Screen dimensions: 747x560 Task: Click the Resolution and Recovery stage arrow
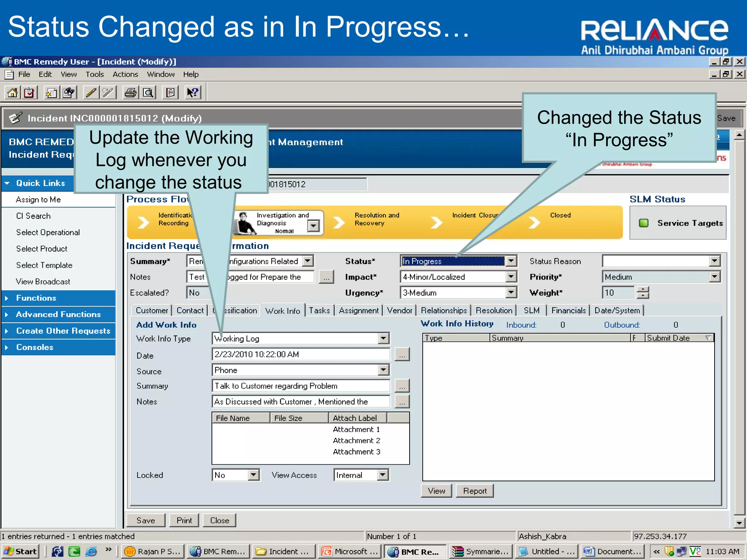[339, 222]
